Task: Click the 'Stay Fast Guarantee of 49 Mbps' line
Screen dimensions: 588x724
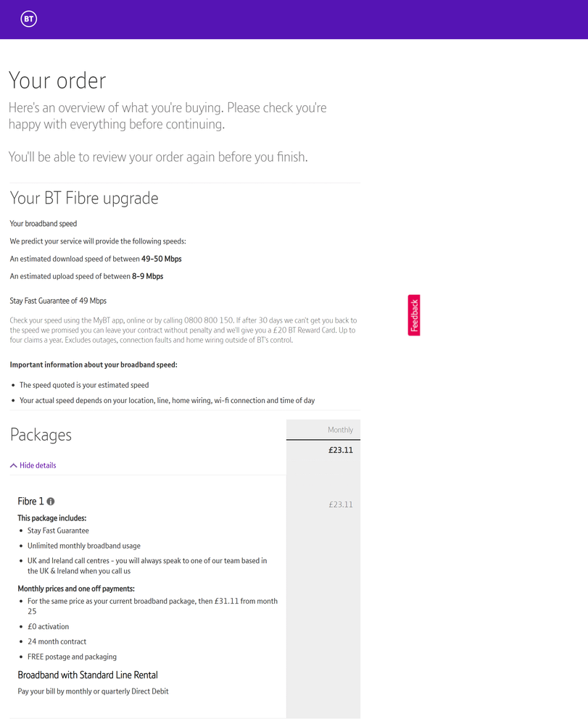Action: tap(58, 301)
